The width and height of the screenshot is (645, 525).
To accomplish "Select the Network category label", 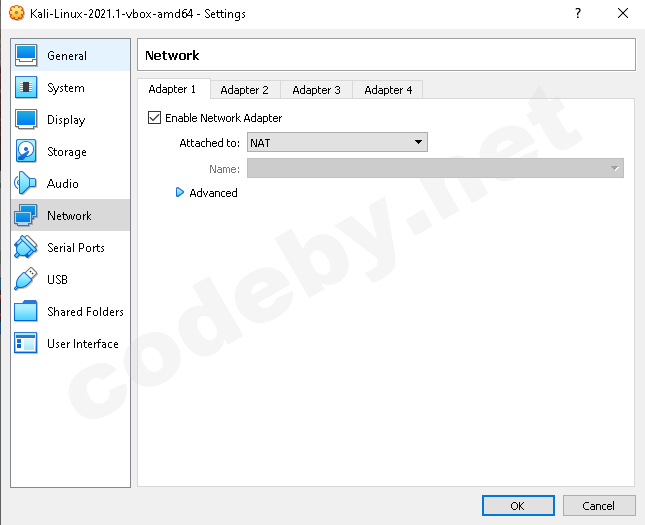I will click(70, 216).
